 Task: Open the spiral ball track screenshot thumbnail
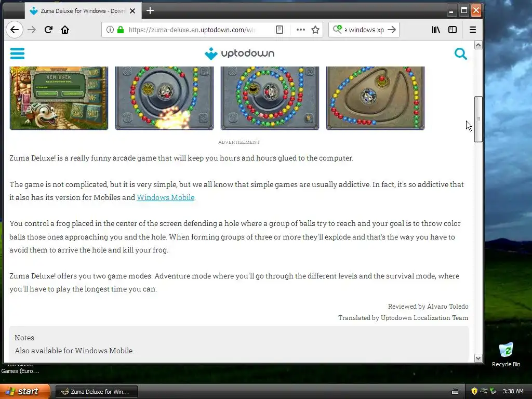270,98
